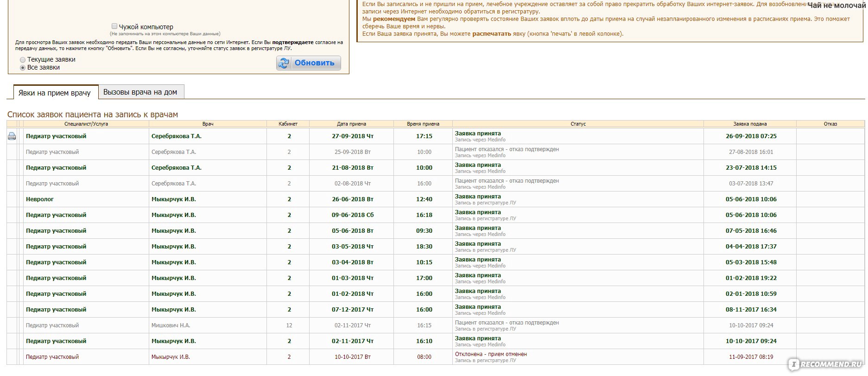
Task: Click the date 01-02-2018 Чт
Action: (x=353, y=294)
